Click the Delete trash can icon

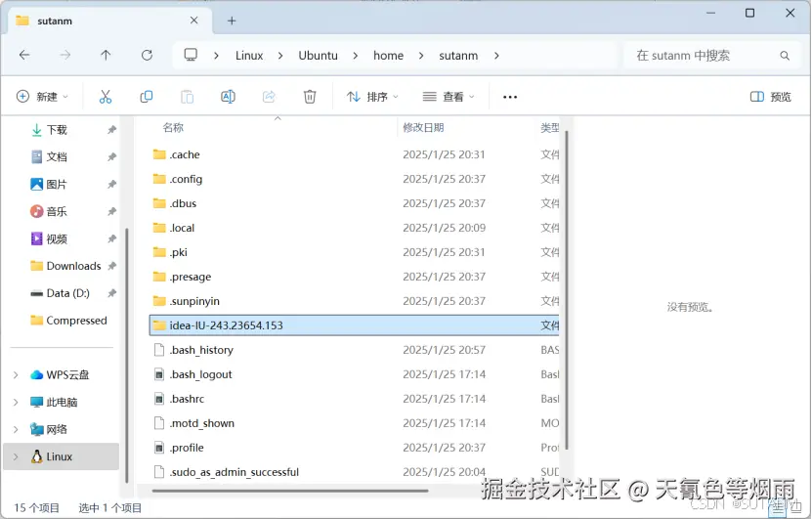(x=310, y=97)
